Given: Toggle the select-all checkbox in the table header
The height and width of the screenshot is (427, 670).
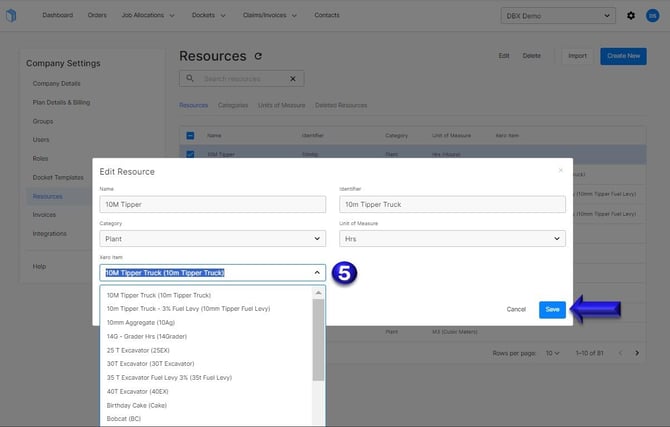Looking at the screenshot, I should (190, 135).
